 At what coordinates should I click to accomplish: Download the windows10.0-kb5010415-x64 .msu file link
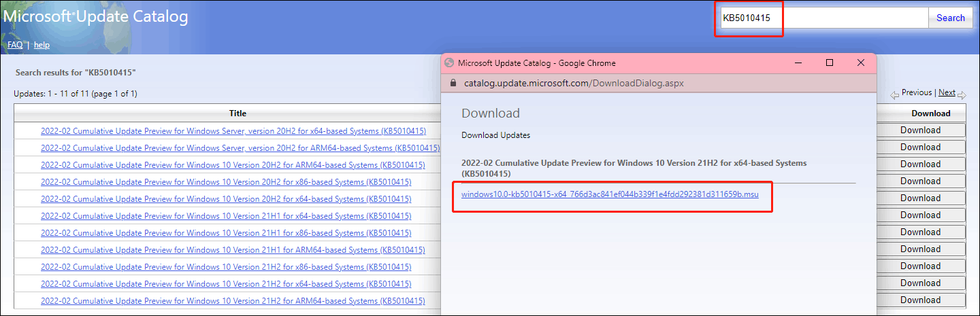click(610, 194)
